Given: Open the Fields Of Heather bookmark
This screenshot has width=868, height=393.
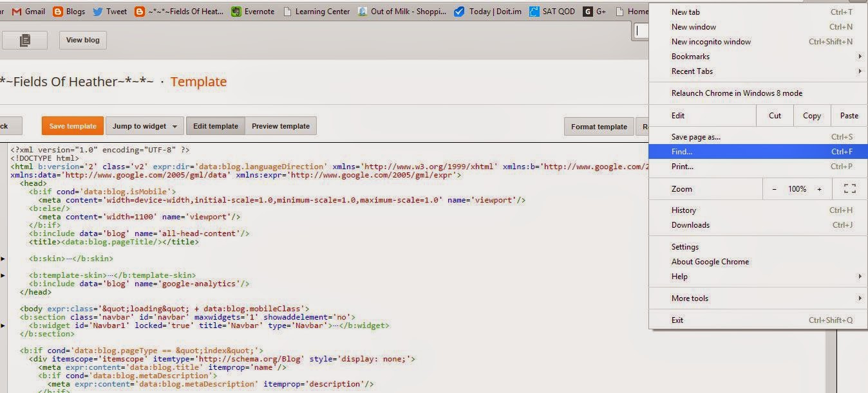Looking at the screenshot, I should 179,11.
